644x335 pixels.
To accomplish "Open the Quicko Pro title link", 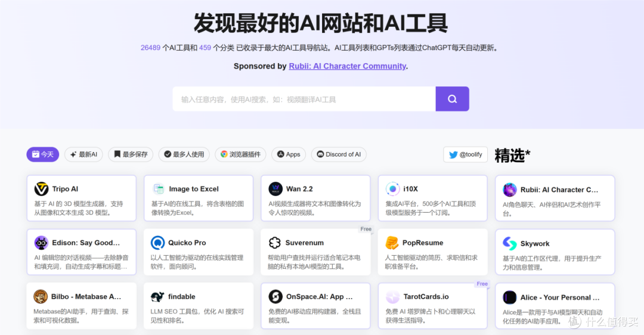I will 187,243.
